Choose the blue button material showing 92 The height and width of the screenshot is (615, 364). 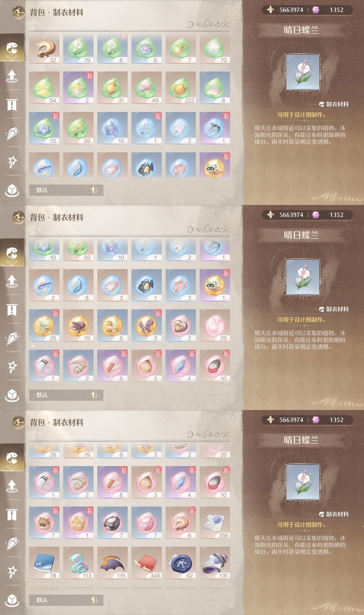coord(181,563)
